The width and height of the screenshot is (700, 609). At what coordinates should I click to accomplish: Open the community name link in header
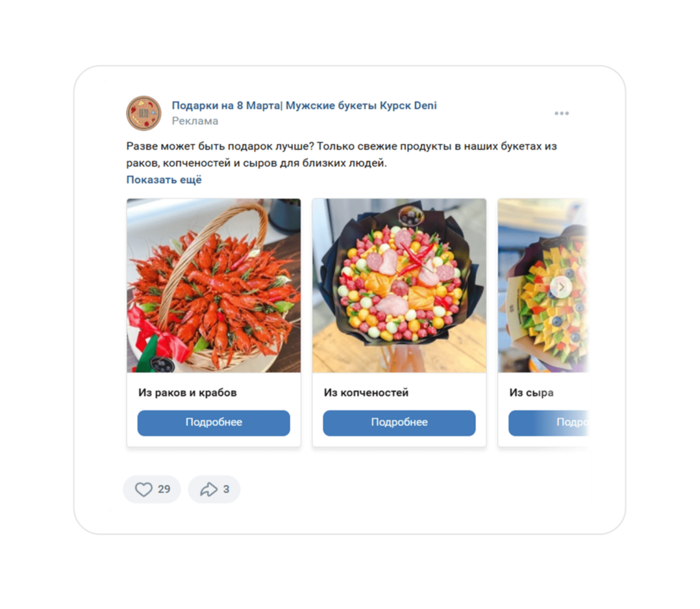click(x=304, y=106)
